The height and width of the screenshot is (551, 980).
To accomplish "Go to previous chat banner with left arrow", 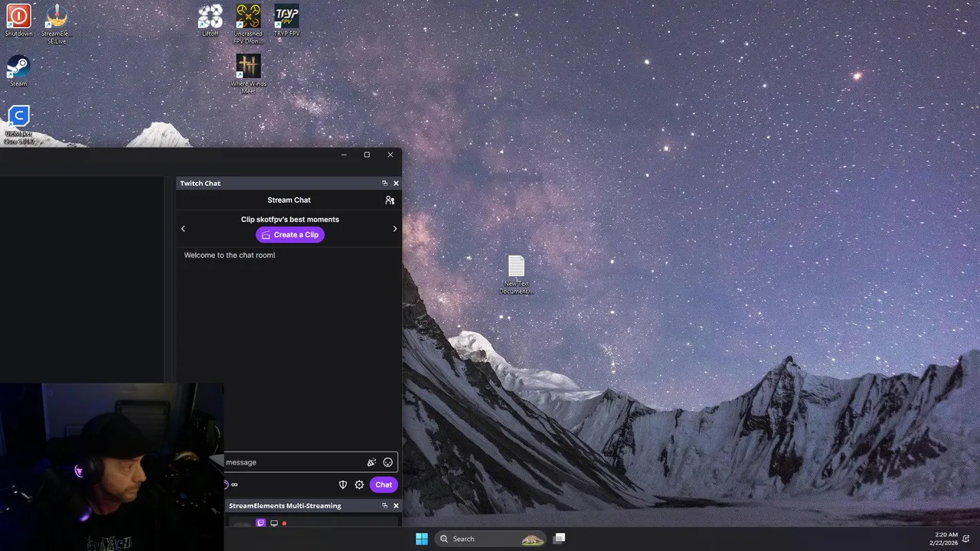I will [x=183, y=228].
